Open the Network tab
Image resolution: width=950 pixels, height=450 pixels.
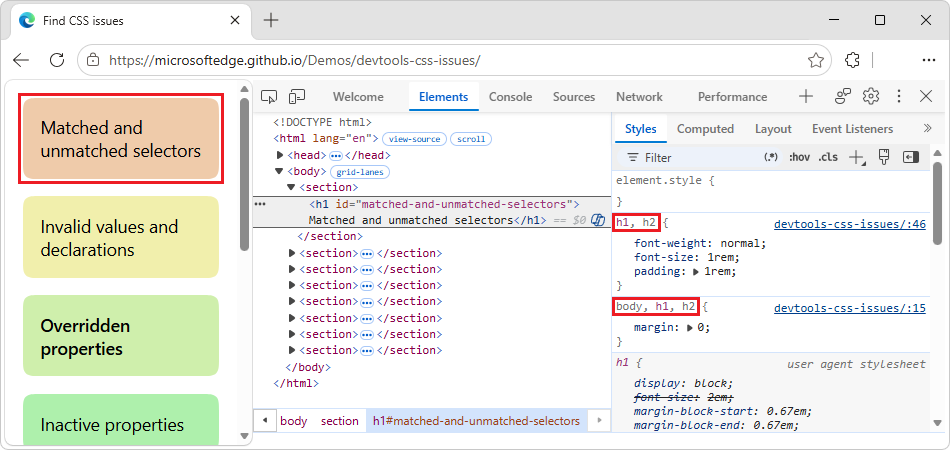click(639, 97)
